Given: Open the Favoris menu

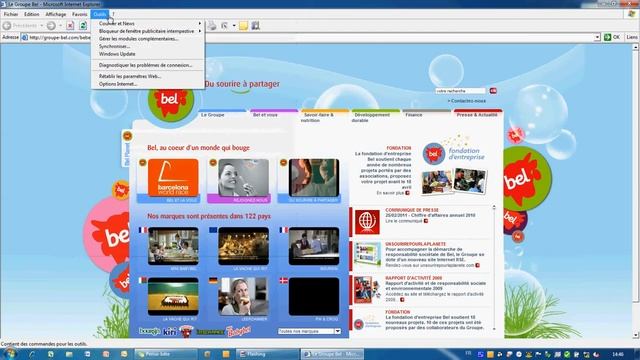Looking at the screenshot, I should point(80,14).
